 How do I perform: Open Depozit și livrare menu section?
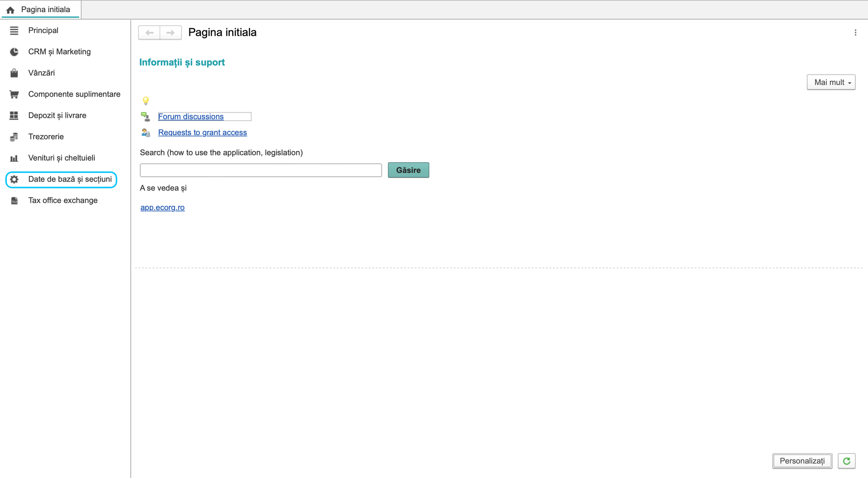point(57,115)
